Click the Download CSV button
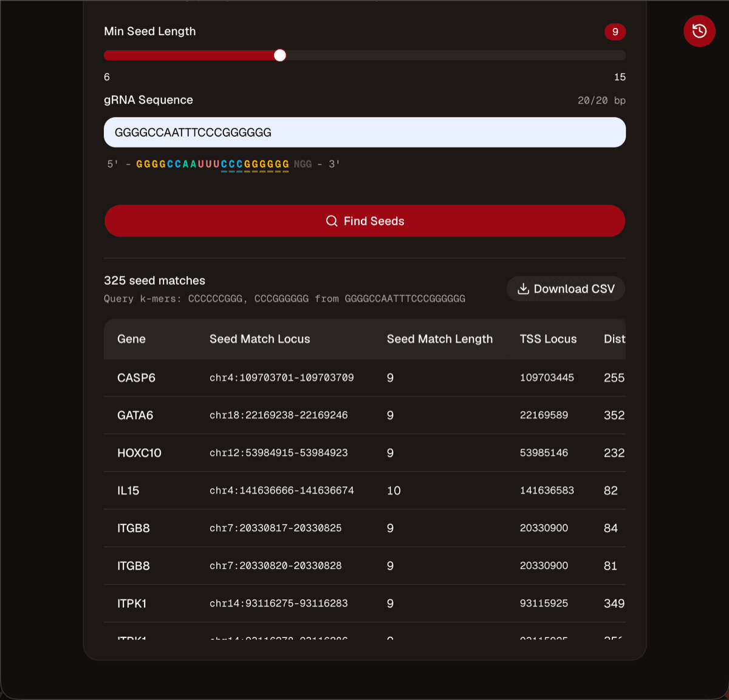The width and height of the screenshot is (729, 700). click(x=566, y=289)
